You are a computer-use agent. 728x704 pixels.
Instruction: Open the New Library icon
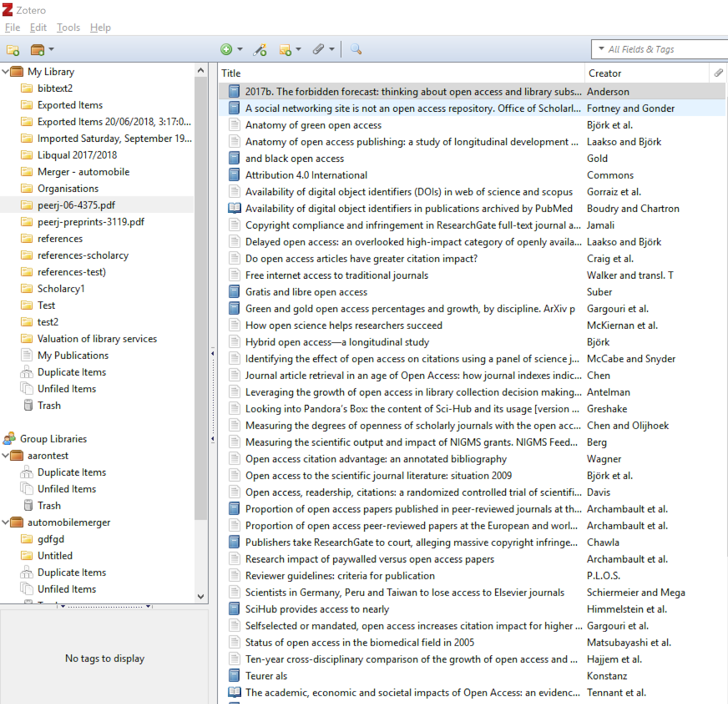38,50
